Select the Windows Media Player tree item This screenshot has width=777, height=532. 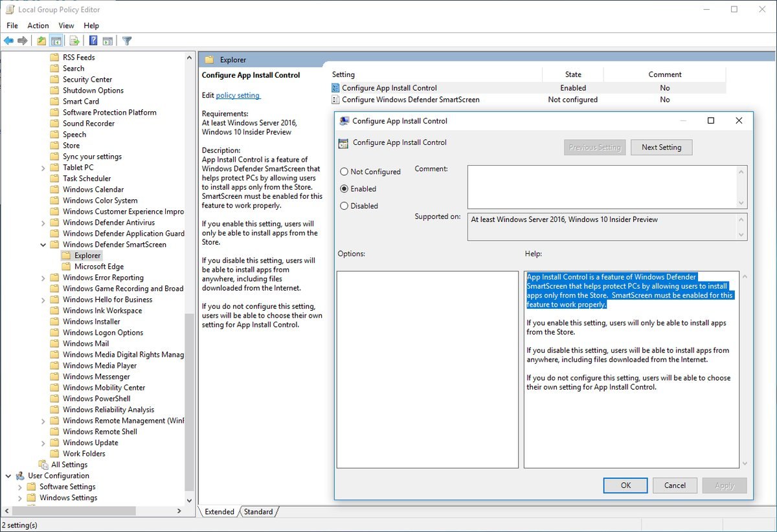[x=100, y=366]
